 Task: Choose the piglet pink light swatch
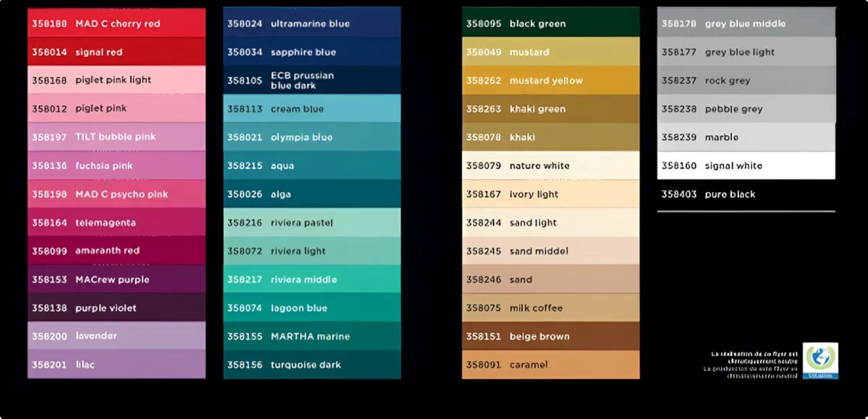tap(116, 80)
